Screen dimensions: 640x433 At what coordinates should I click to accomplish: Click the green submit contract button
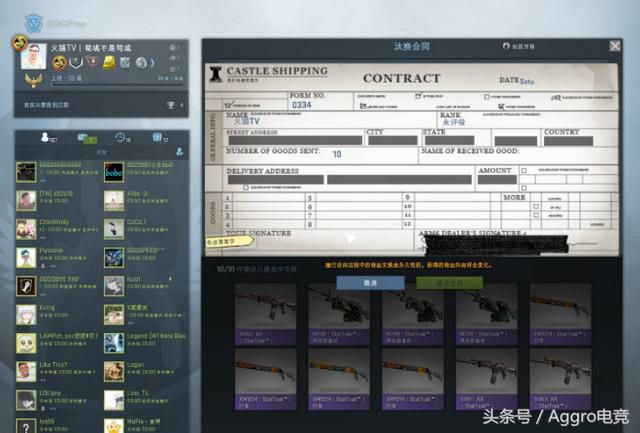point(449,283)
